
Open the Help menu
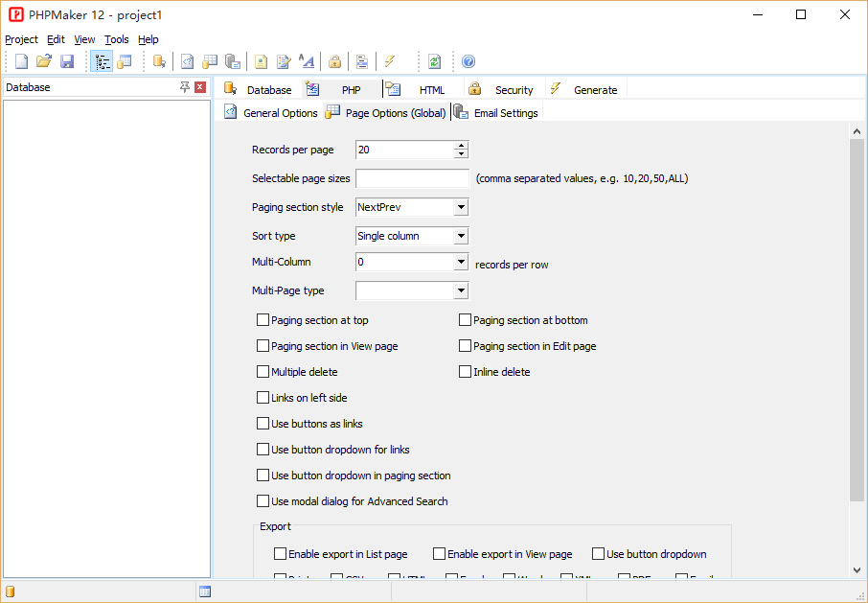[148, 39]
